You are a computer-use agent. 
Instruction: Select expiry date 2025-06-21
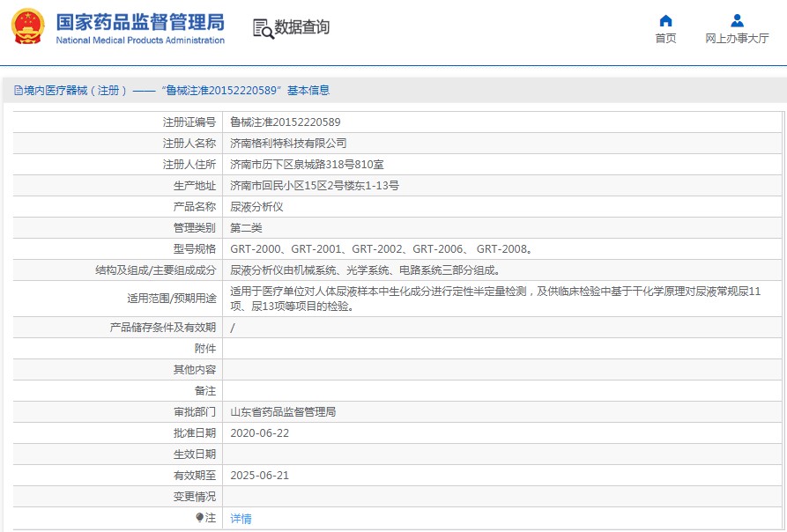click(x=259, y=476)
